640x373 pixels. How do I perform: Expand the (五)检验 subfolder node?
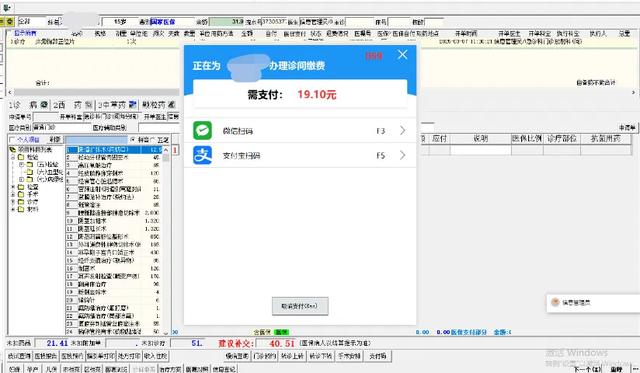coord(21,164)
